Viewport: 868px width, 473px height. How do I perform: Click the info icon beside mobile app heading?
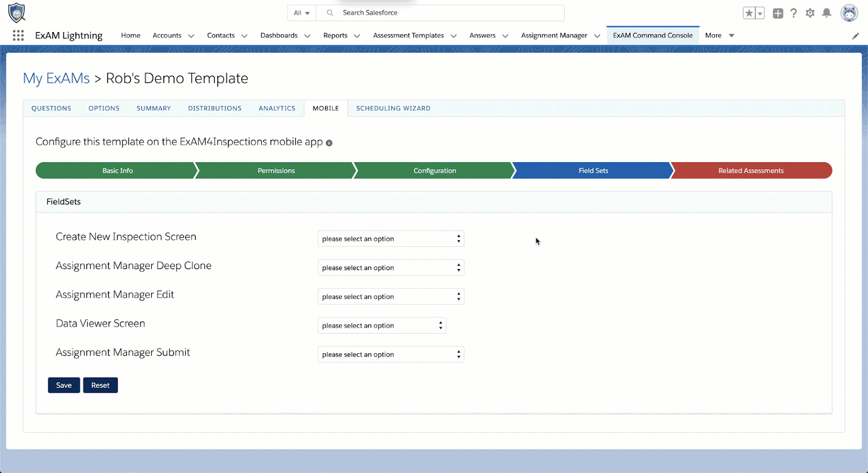(329, 143)
